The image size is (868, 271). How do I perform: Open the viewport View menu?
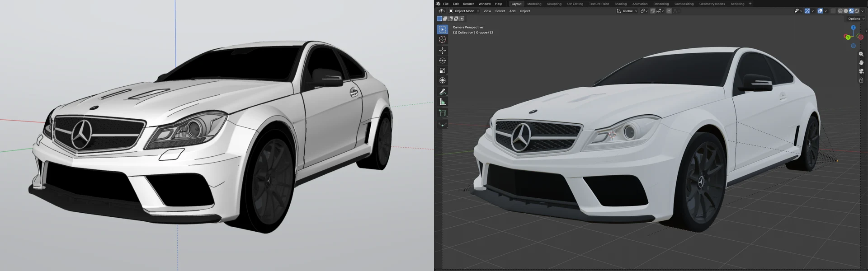pos(487,11)
